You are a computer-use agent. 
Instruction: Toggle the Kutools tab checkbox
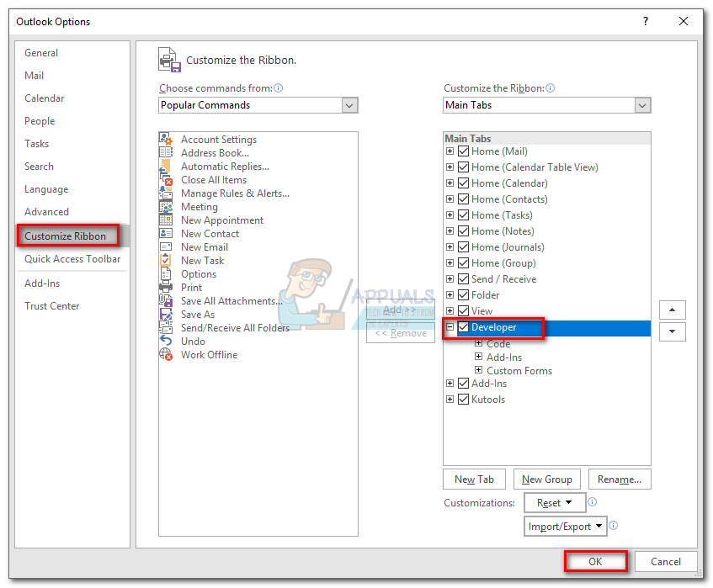point(463,400)
